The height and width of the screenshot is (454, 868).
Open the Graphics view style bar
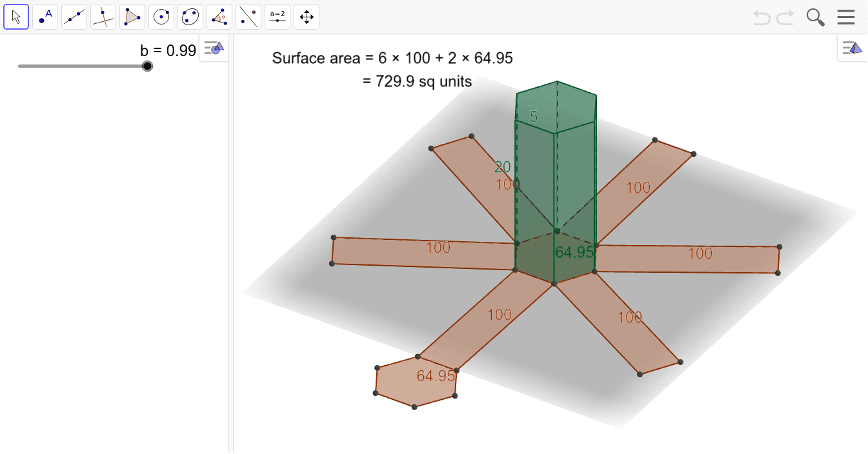pyautogui.click(x=213, y=48)
